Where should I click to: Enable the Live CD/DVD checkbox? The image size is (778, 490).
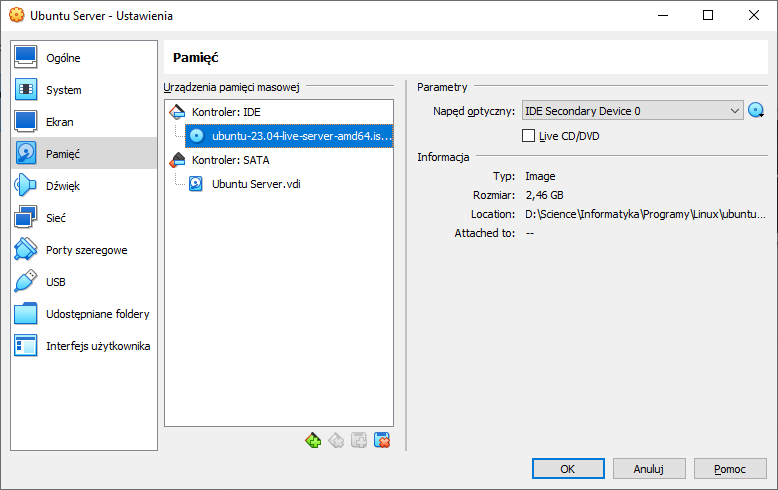pos(528,136)
